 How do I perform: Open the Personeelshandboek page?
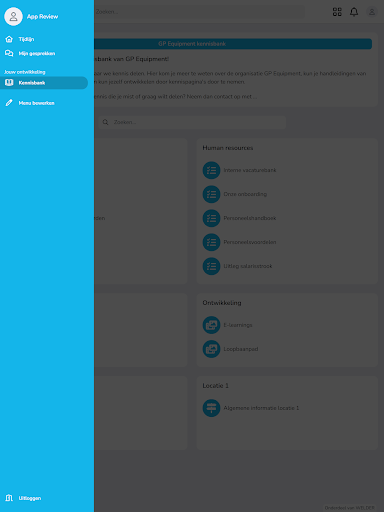(250, 218)
